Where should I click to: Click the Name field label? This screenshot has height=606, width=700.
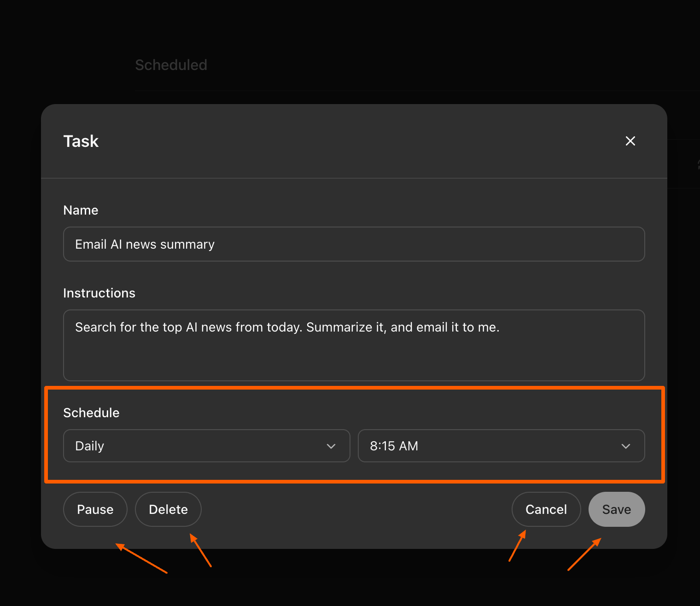tap(81, 210)
